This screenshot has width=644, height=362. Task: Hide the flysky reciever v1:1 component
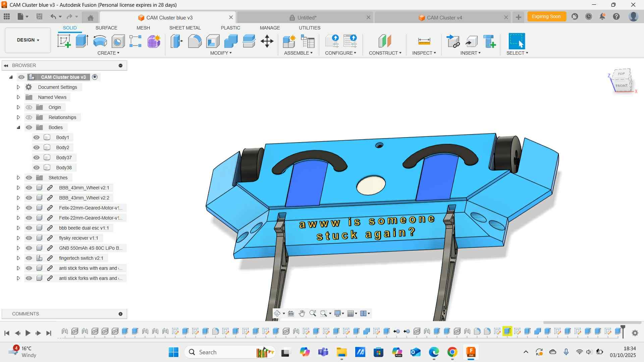[29, 238]
